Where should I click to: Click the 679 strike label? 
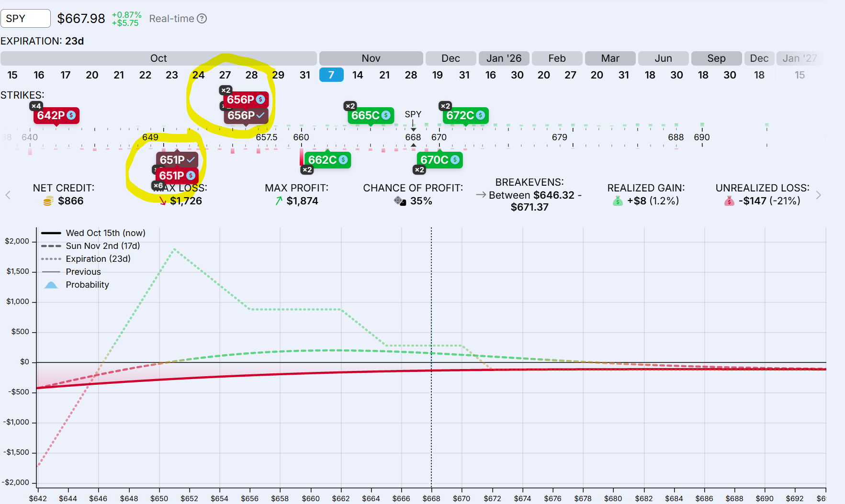point(560,137)
